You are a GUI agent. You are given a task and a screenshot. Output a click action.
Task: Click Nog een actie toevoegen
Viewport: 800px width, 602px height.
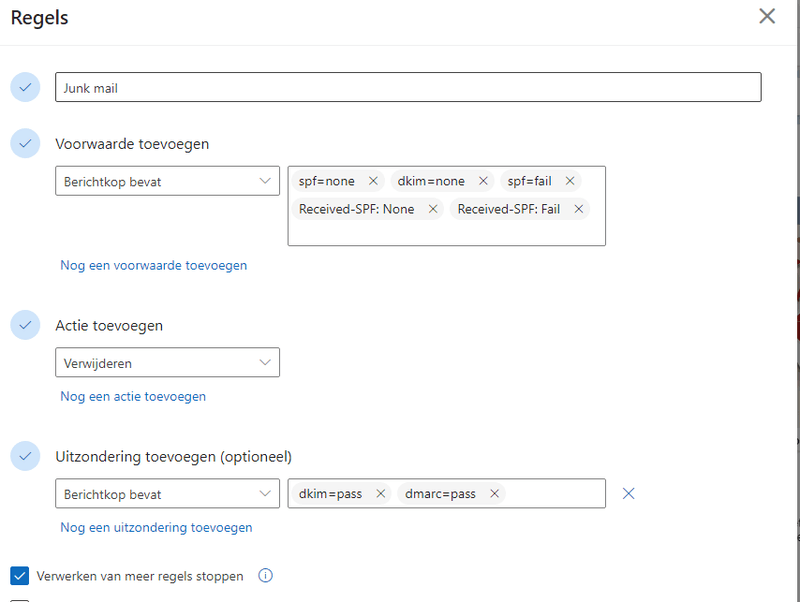pos(133,396)
